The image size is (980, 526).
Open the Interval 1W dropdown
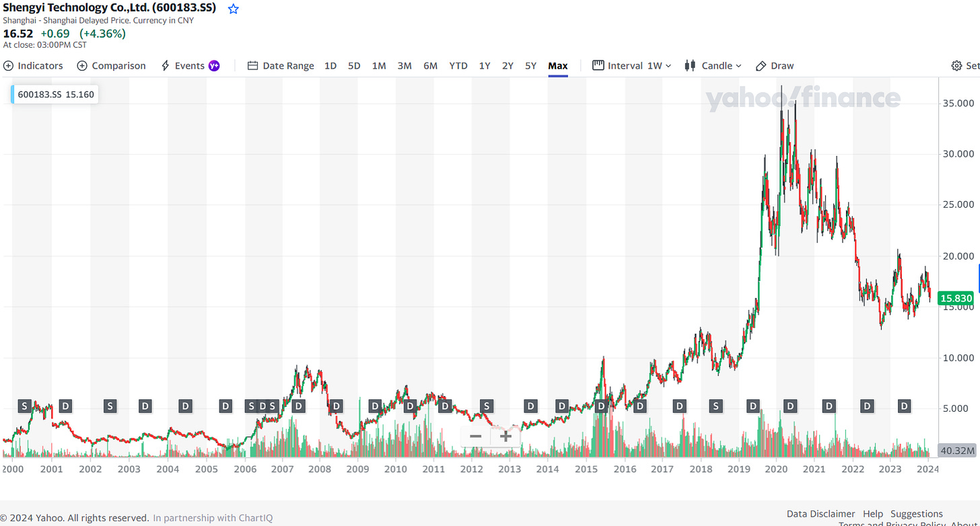click(x=658, y=65)
